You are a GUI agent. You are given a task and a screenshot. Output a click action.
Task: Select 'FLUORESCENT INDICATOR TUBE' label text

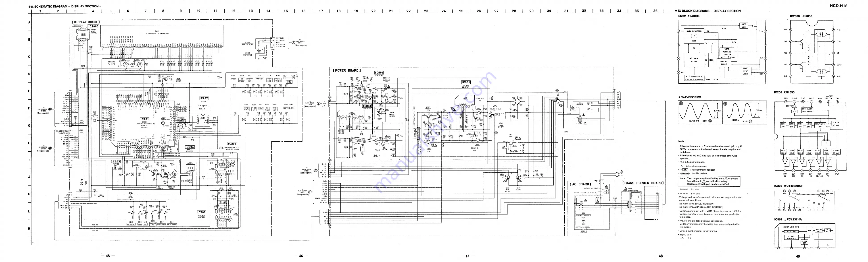pyautogui.click(x=158, y=34)
